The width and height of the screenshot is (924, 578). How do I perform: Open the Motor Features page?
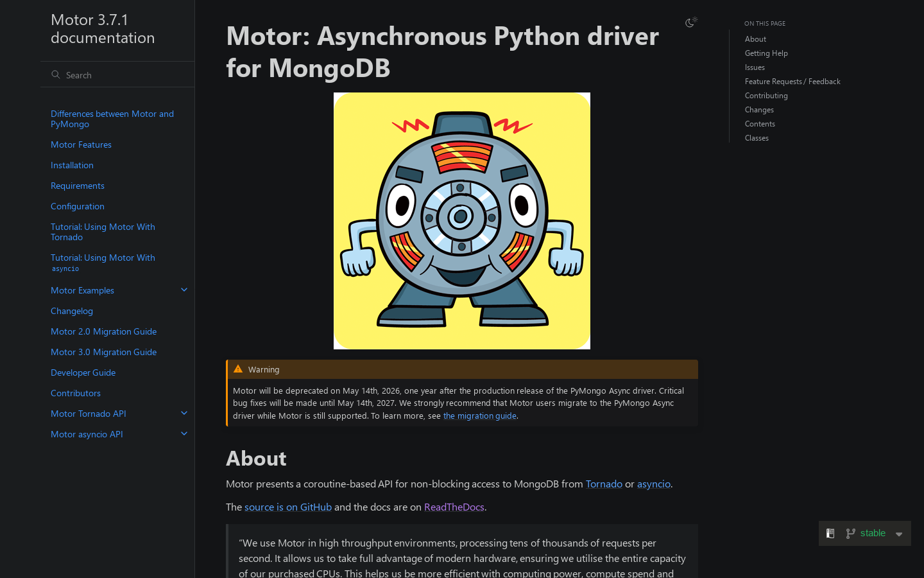tap(81, 144)
